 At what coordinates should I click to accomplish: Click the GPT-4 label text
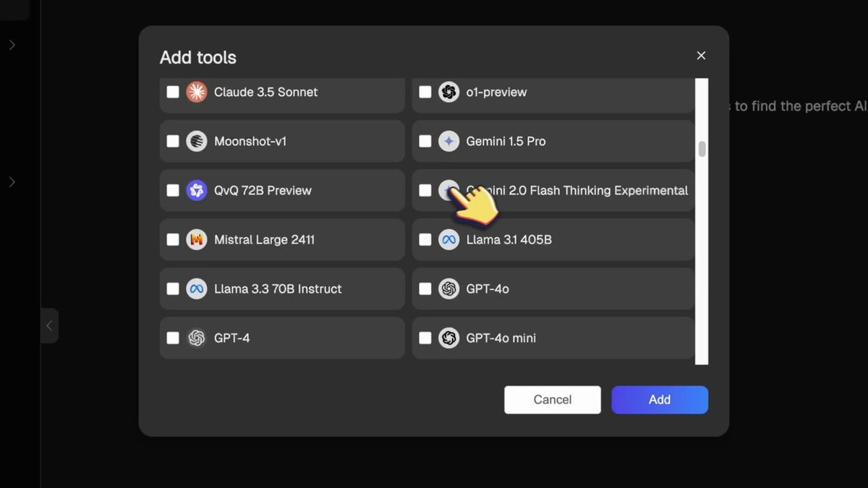pos(231,338)
